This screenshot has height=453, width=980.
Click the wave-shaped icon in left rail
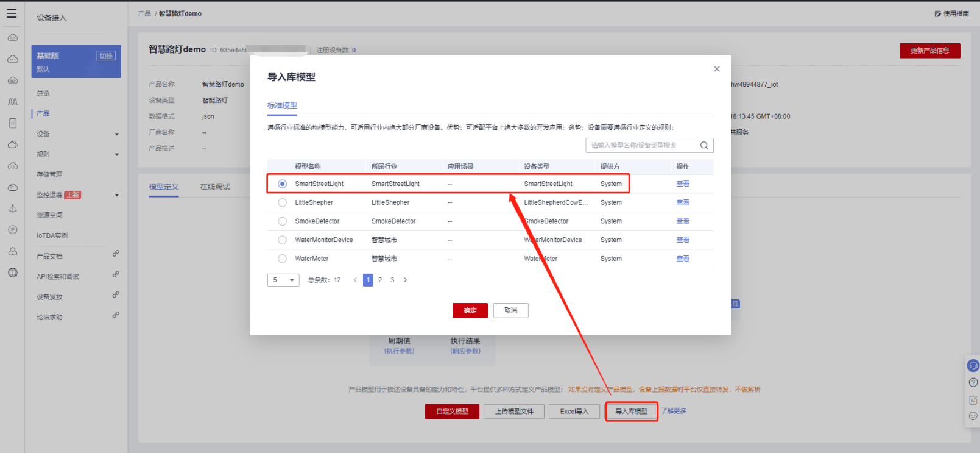(12, 102)
